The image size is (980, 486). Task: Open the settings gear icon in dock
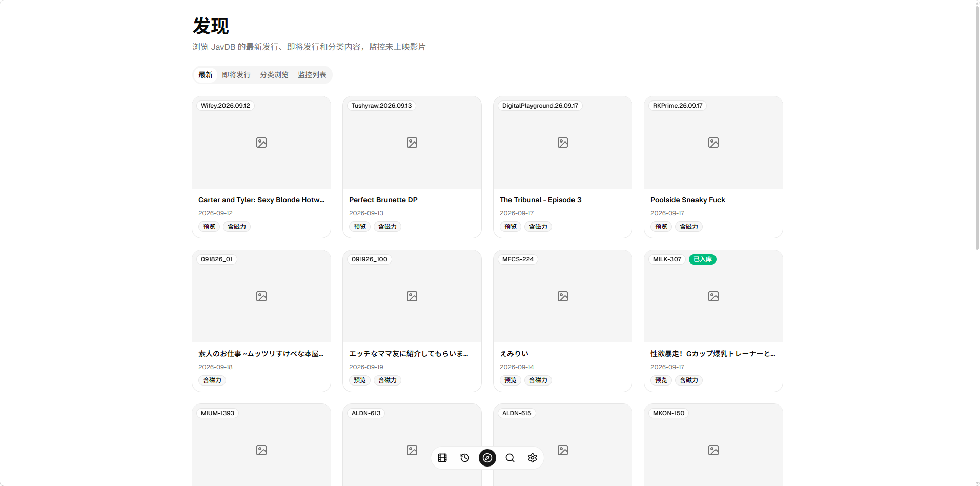pos(533,458)
